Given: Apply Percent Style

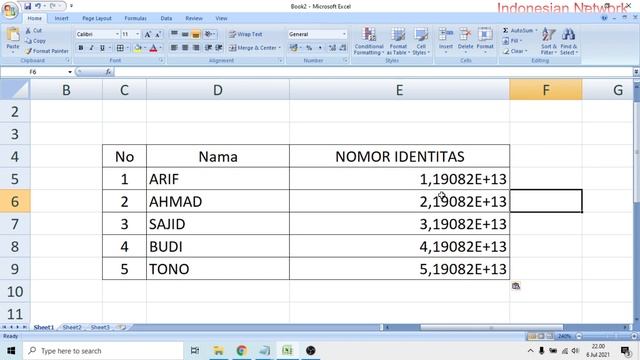Looking at the screenshot, I should coord(309,48).
